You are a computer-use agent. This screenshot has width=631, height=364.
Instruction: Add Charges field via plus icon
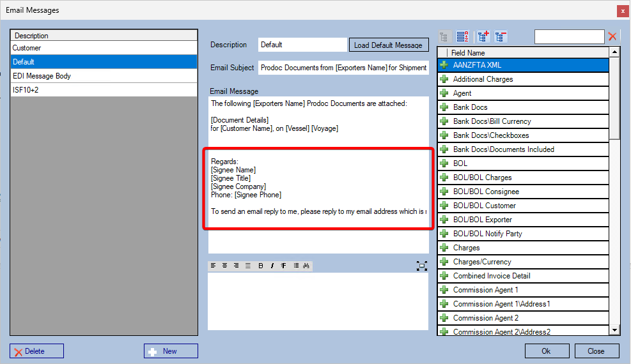pyautogui.click(x=444, y=248)
